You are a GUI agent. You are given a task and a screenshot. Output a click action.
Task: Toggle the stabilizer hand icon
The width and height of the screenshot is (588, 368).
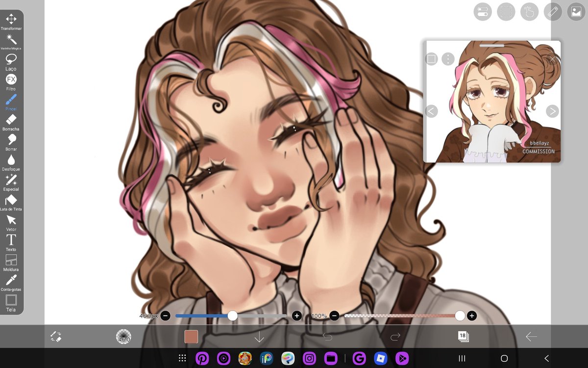530,12
